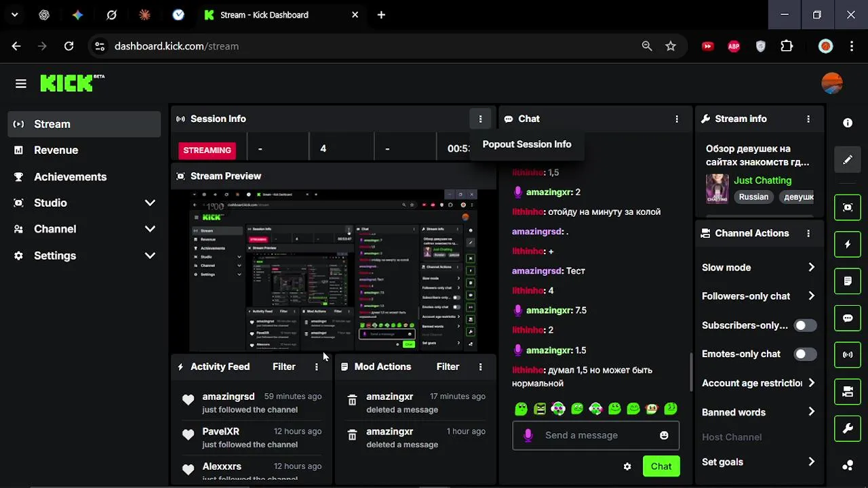Switch to the Stream - Kick Dashboard browser tab
The width and height of the screenshot is (868, 488).
pos(281,15)
